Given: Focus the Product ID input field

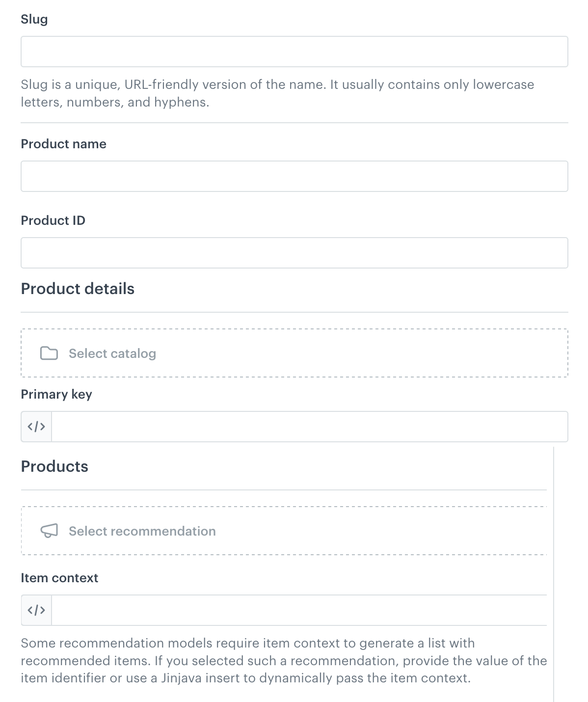Looking at the screenshot, I should 294,253.
